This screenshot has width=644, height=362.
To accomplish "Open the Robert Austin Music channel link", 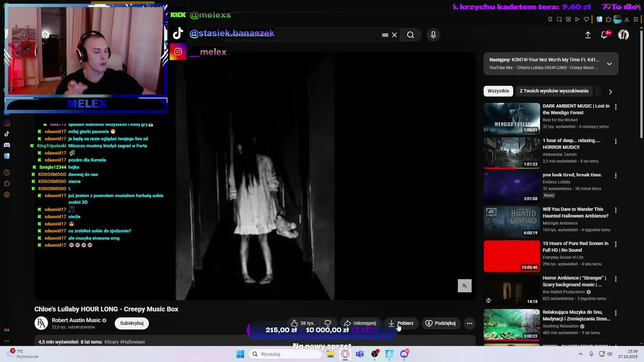I will tap(76, 320).
